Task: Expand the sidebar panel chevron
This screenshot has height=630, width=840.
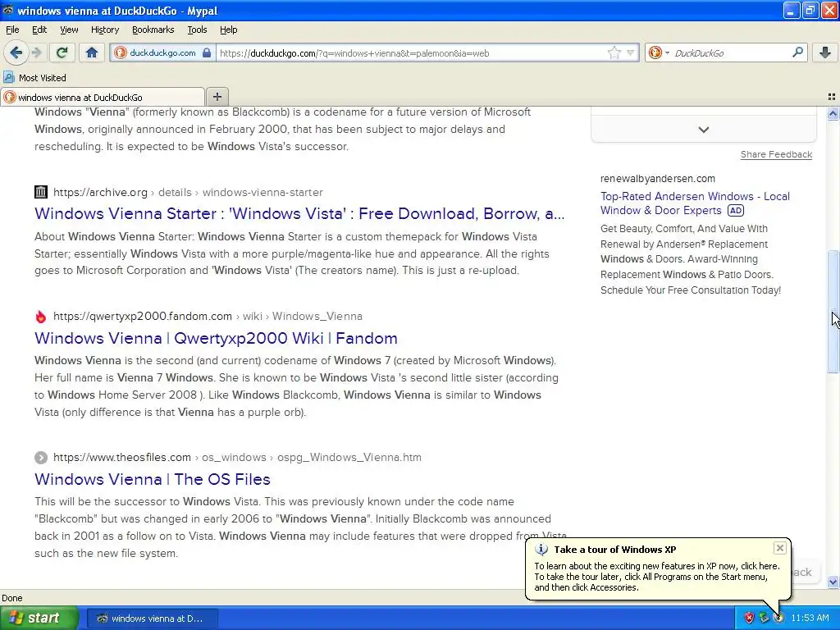Action: 703,130
